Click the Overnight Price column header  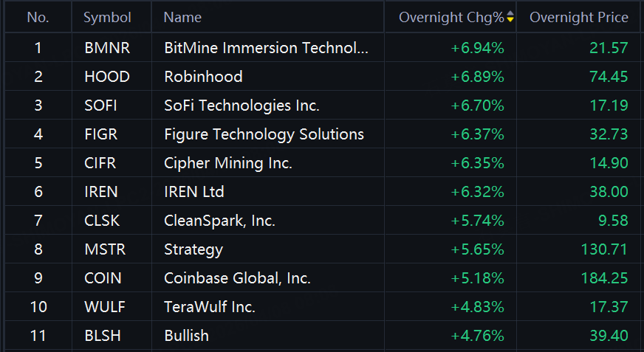579,17
